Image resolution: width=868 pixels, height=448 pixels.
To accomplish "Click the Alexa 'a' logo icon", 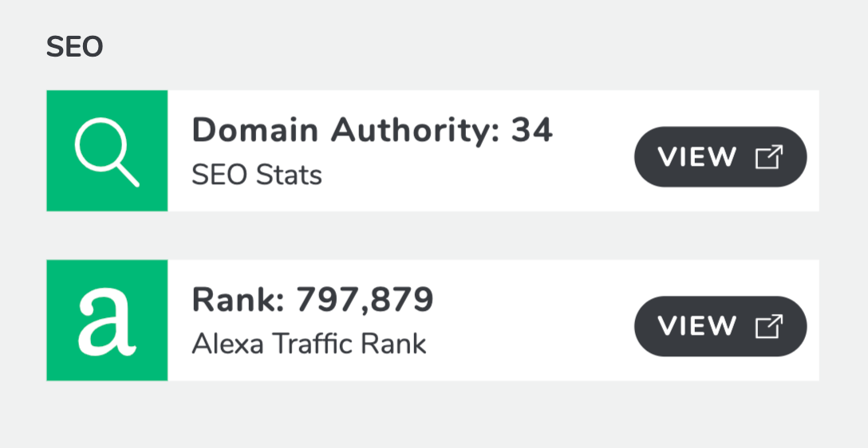I will 107,321.
